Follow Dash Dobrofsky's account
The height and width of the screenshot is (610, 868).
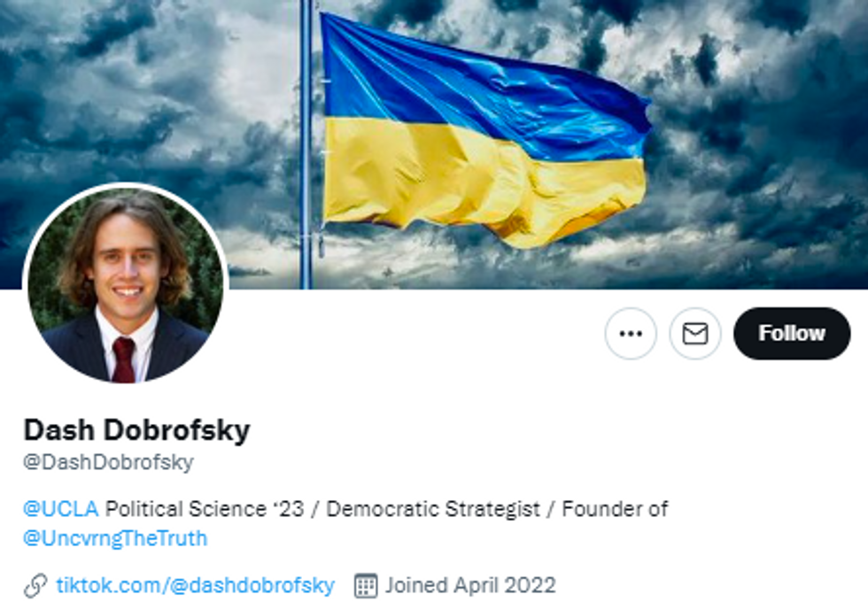792,333
